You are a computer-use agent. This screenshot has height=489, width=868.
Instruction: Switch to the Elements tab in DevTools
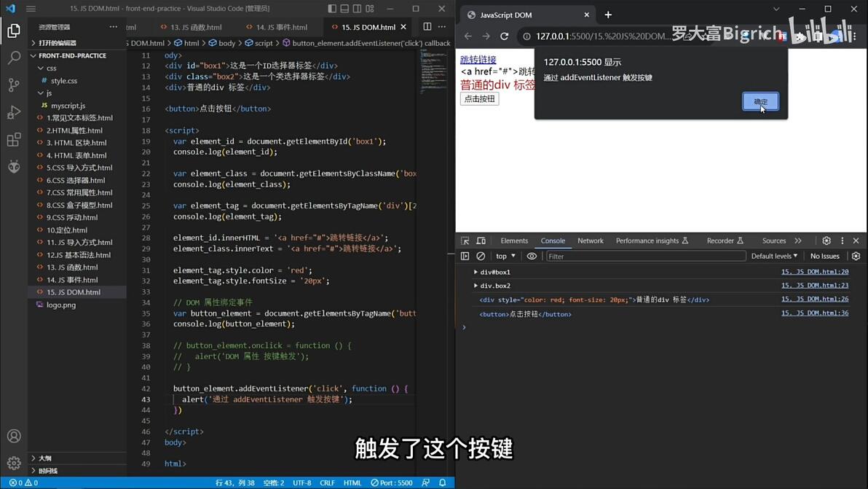click(514, 241)
